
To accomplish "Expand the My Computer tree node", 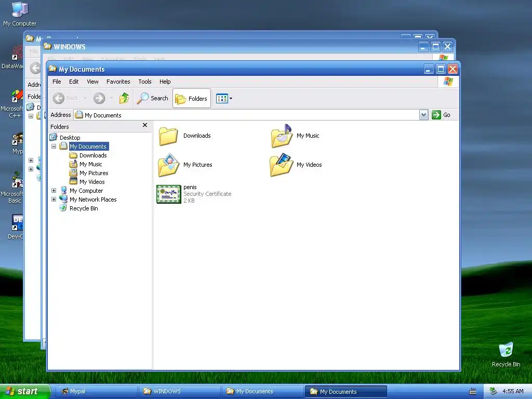I will point(54,190).
